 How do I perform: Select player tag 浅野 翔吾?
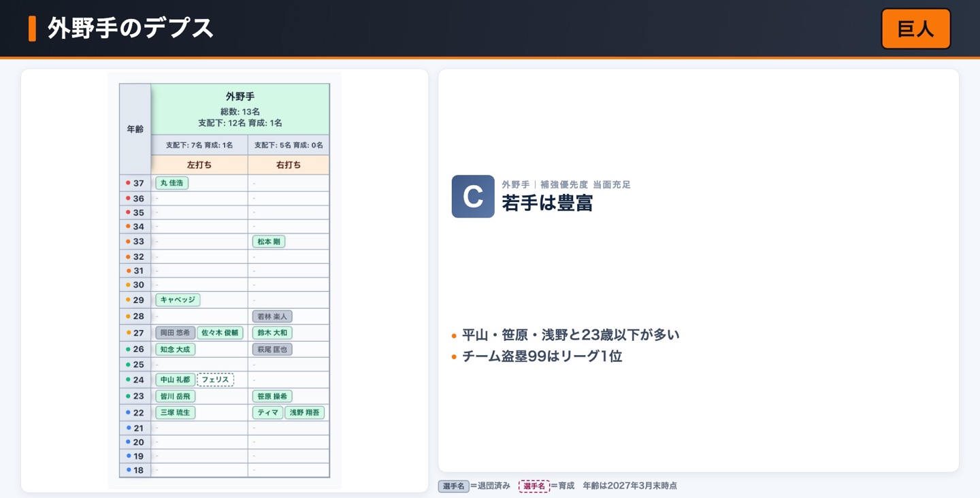[x=304, y=412]
